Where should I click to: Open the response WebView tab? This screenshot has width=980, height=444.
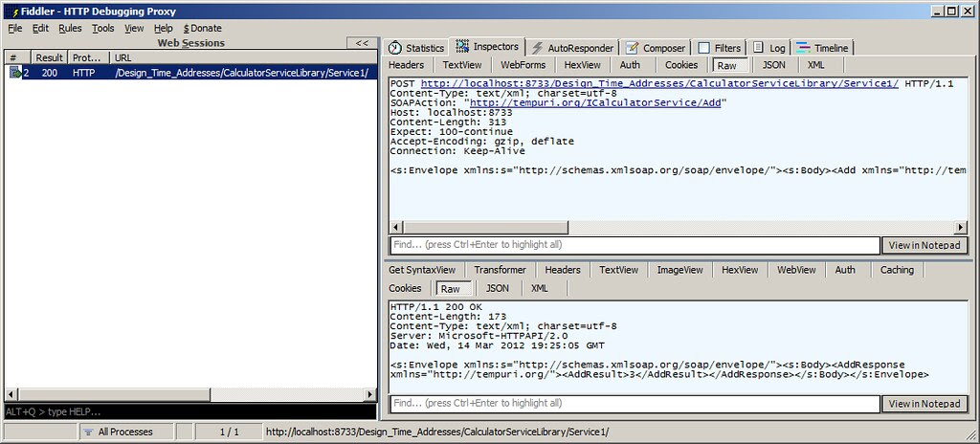click(796, 270)
